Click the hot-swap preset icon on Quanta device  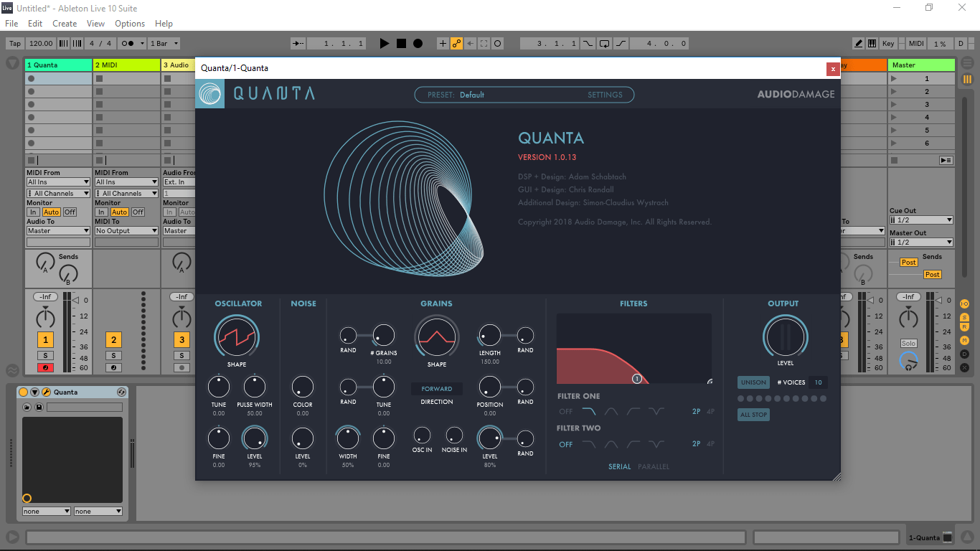[121, 392]
